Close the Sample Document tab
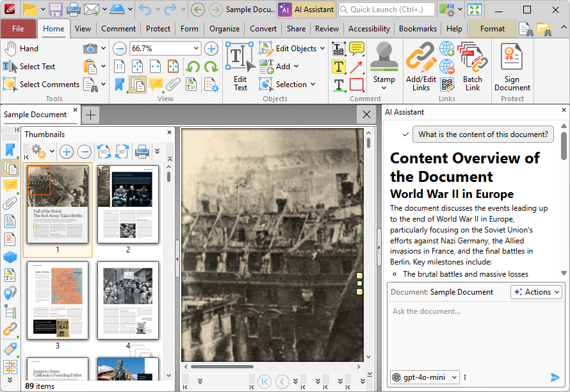Viewport: 570px width, 392px height. tap(75, 110)
